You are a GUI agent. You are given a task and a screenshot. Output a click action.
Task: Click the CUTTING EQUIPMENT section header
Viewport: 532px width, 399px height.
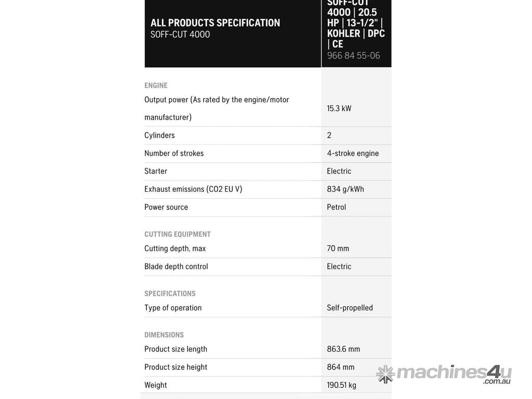178,234
